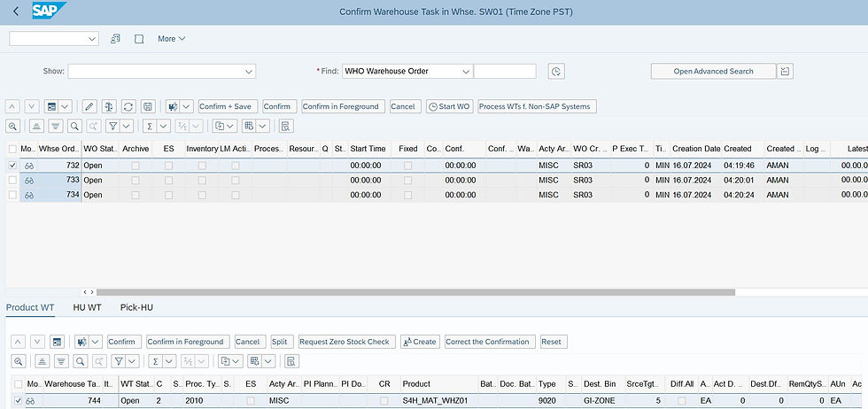Click lower grid Details magnifier icon
This screenshot has width=868, height=409.
click(x=19, y=361)
